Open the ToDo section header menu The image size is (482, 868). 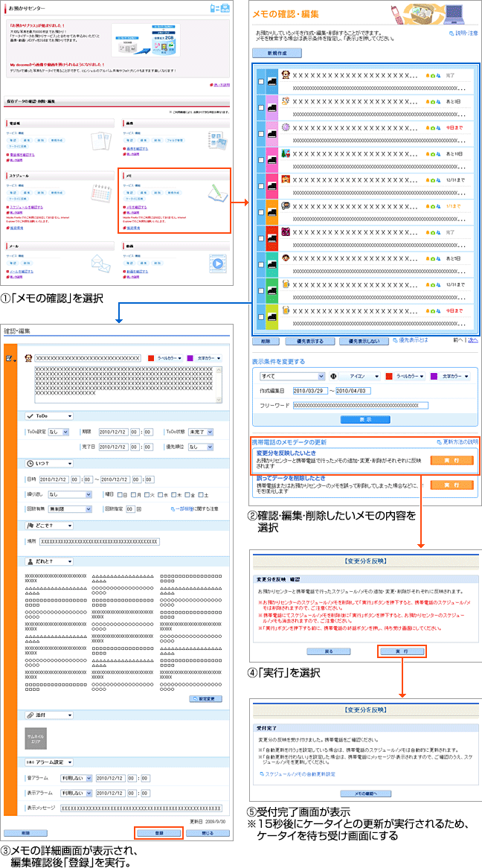[x=49, y=416]
